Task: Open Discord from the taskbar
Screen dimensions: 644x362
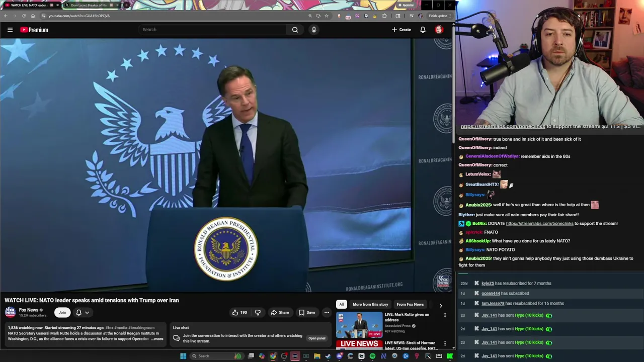Action: tap(339, 356)
